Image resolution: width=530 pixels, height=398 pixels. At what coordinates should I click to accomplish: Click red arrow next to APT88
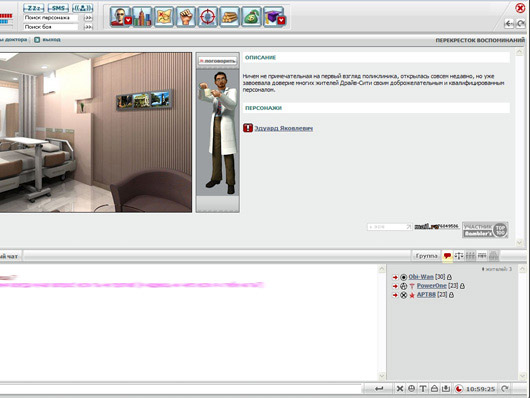pyautogui.click(x=395, y=295)
